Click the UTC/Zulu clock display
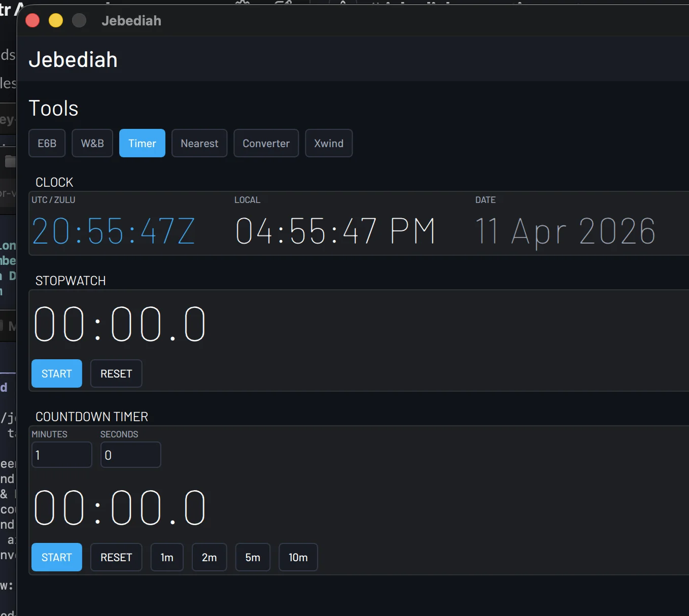The image size is (689, 616). pyautogui.click(x=113, y=231)
